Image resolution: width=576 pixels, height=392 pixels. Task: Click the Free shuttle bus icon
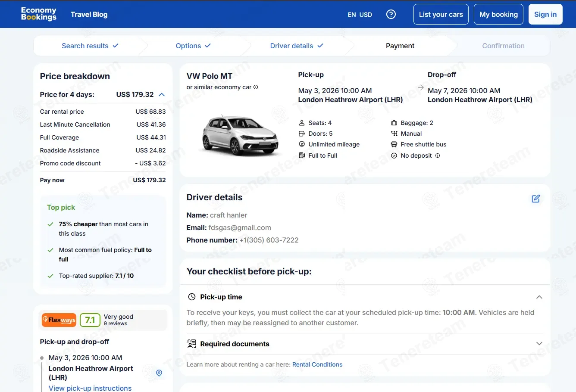pos(394,144)
